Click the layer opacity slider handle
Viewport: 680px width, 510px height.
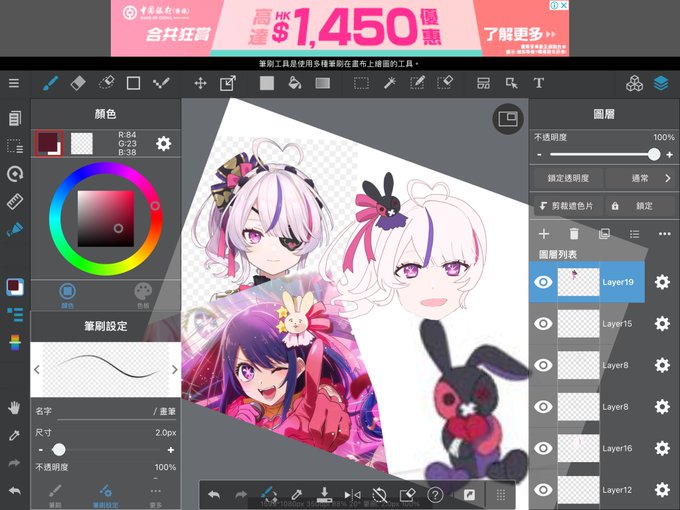pyautogui.click(x=654, y=154)
